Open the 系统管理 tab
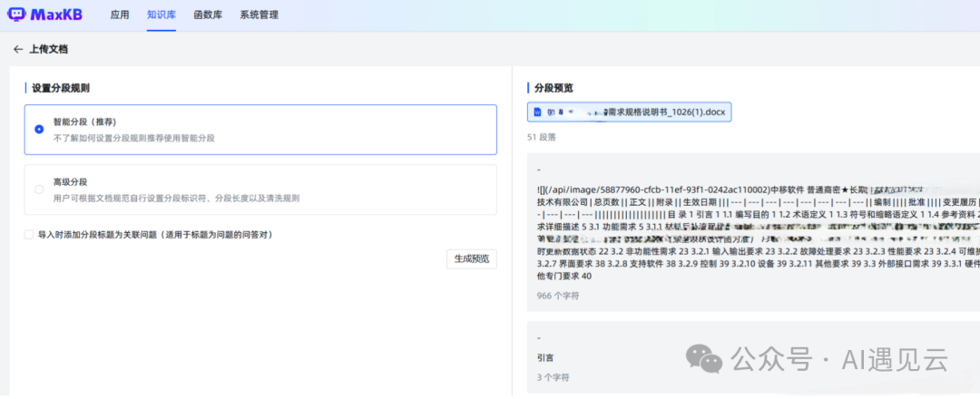 (x=259, y=15)
